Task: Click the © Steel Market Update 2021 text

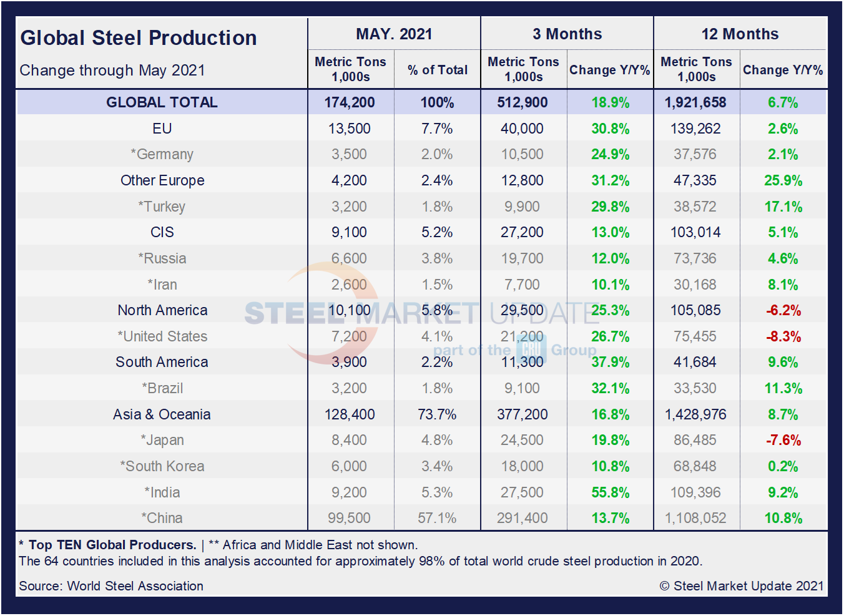Action: click(x=742, y=586)
